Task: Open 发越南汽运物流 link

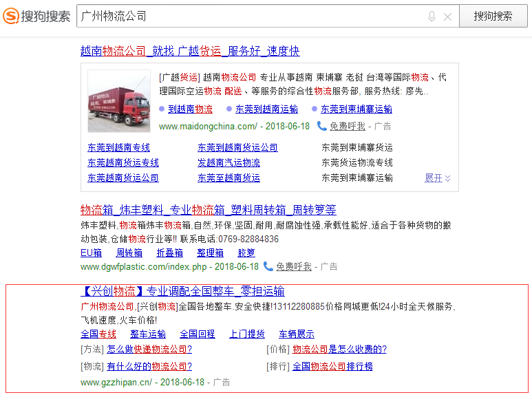Action: [228, 163]
